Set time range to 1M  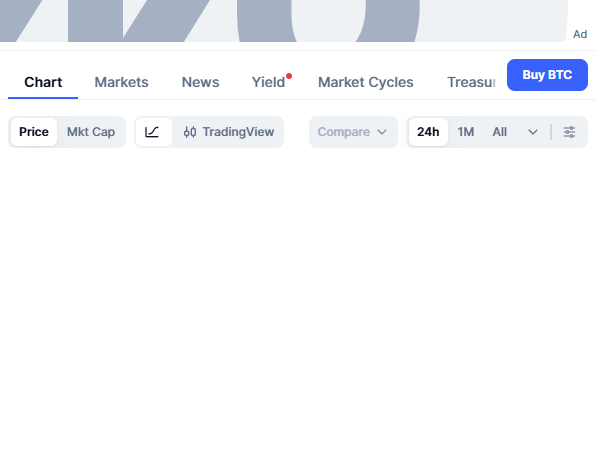[466, 132]
